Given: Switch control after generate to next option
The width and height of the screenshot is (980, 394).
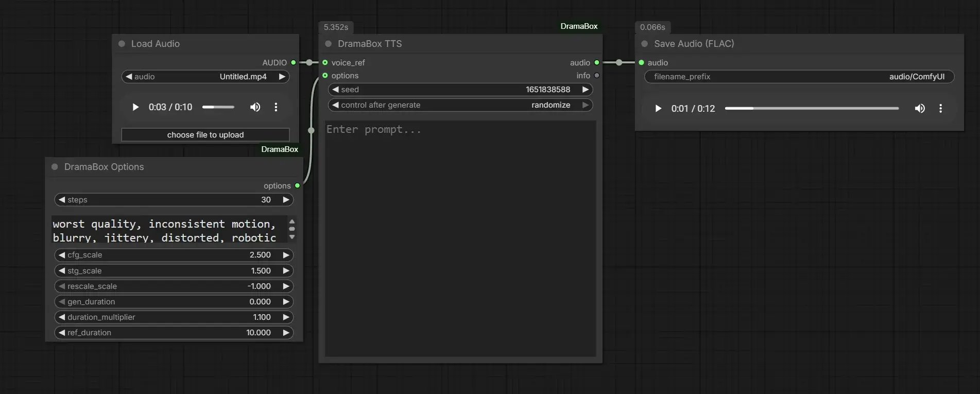Looking at the screenshot, I should (586, 105).
